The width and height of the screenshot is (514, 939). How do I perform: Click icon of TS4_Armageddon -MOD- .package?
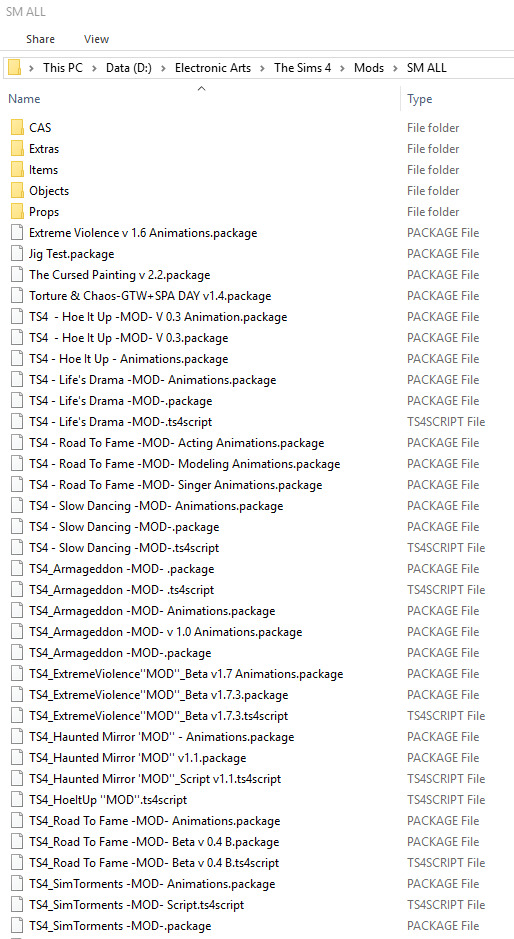pos(17,569)
